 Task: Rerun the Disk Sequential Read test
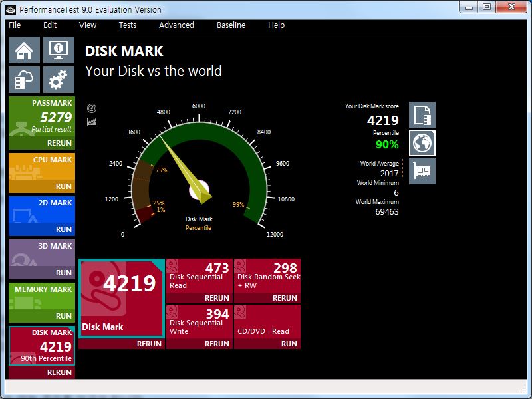[x=217, y=298]
